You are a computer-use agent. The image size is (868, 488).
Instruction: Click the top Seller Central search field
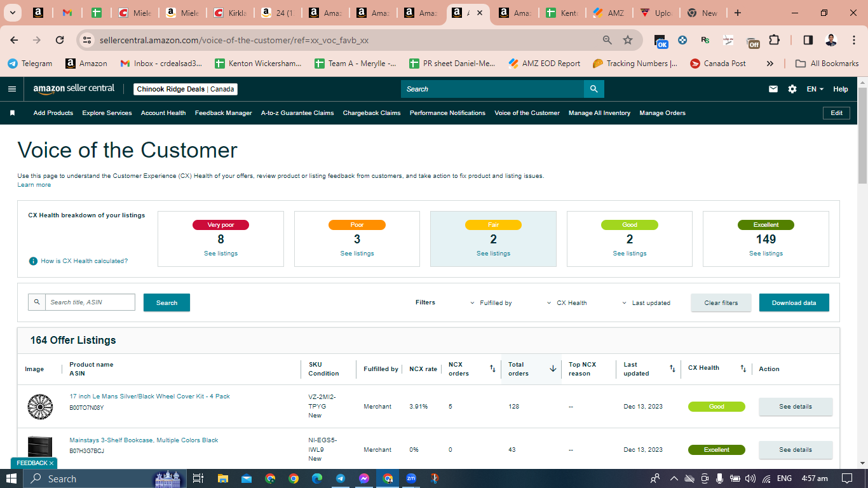pyautogui.click(x=492, y=89)
